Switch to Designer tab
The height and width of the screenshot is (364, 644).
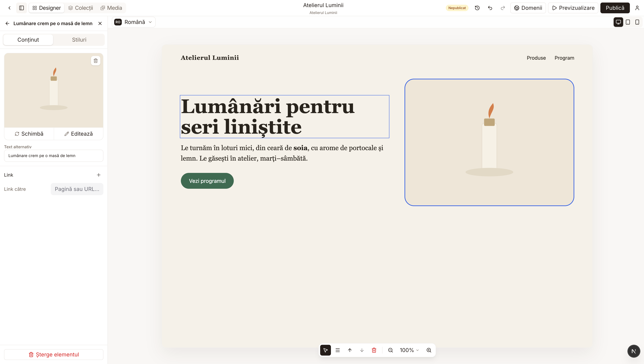[47, 8]
